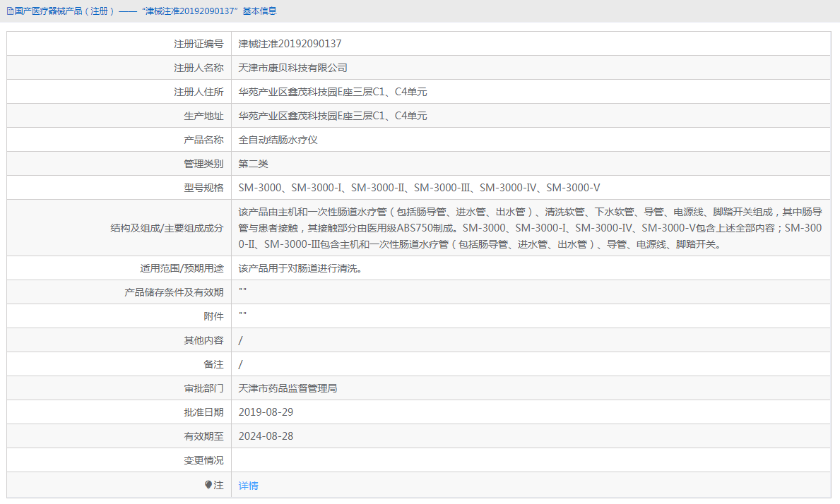The width and height of the screenshot is (840, 504).
Task: Click the 附件 label
Action: pyautogui.click(x=213, y=316)
